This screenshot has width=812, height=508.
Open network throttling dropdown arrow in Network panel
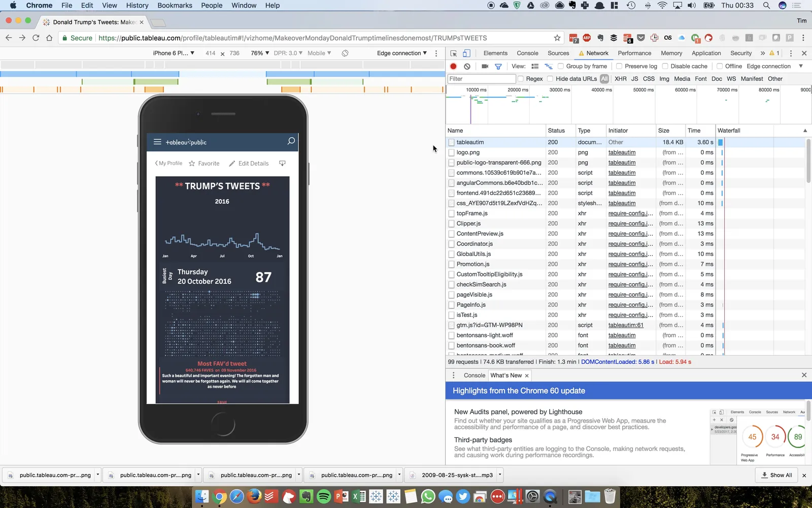[801, 66]
